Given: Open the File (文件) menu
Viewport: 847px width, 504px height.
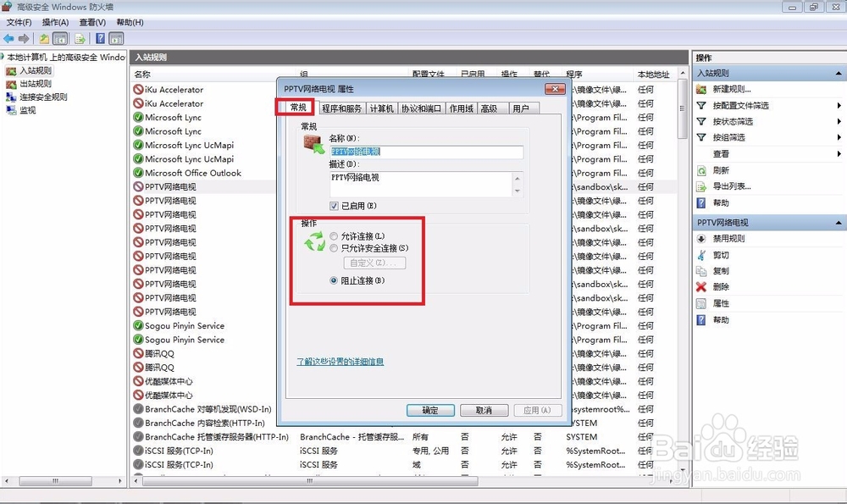Looking at the screenshot, I should point(19,22).
